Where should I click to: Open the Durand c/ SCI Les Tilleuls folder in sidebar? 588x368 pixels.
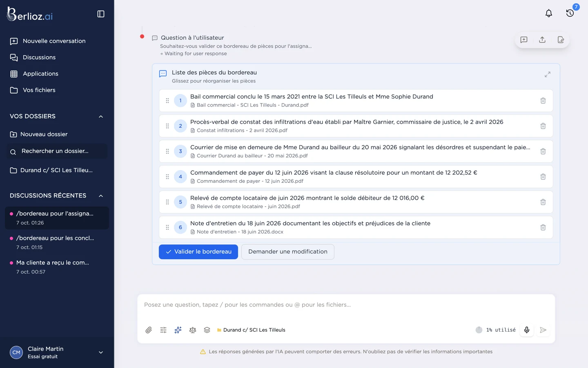tap(57, 170)
